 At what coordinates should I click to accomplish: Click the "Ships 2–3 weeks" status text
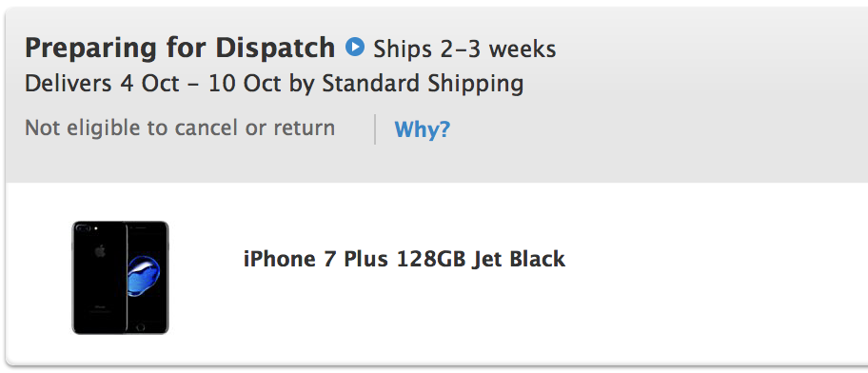click(464, 49)
